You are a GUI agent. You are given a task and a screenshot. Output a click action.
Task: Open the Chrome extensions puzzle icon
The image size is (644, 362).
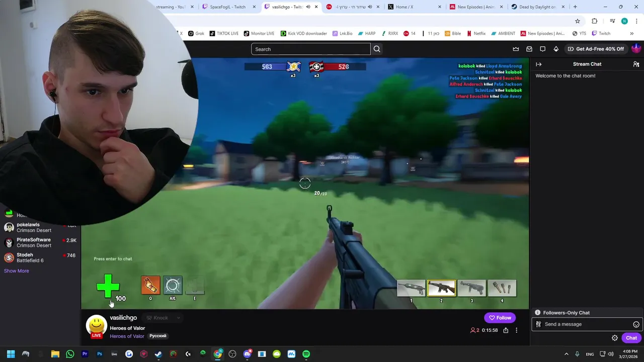point(595,21)
